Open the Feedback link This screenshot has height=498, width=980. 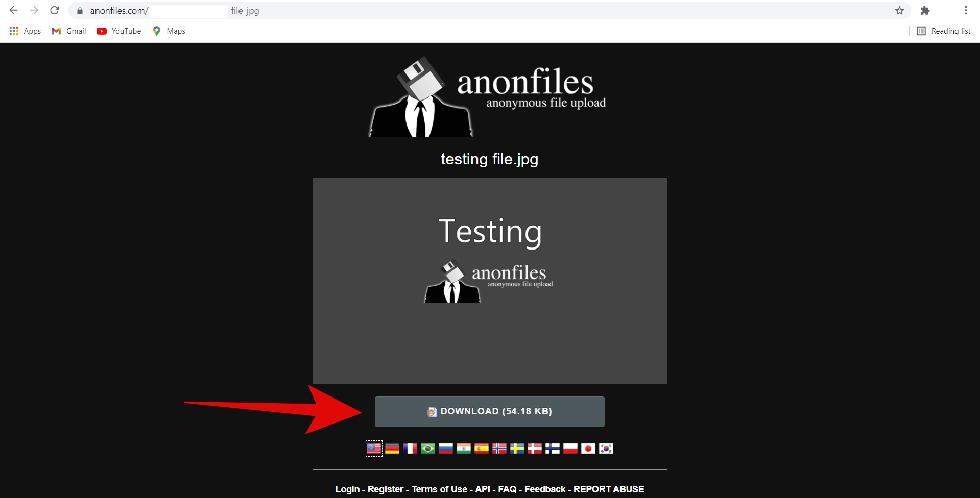pyautogui.click(x=545, y=489)
